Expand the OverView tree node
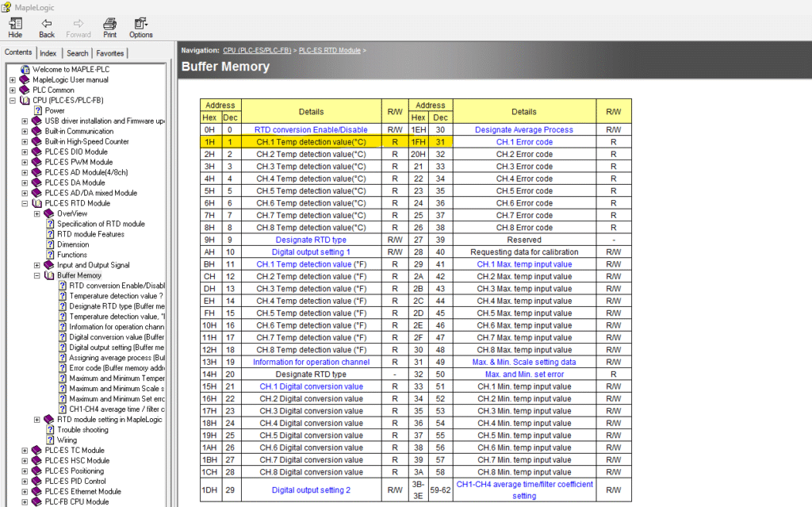 pos(37,213)
